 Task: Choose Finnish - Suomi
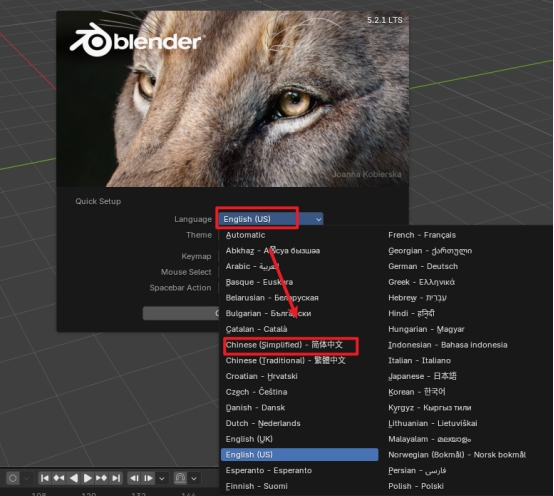coord(299,486)
